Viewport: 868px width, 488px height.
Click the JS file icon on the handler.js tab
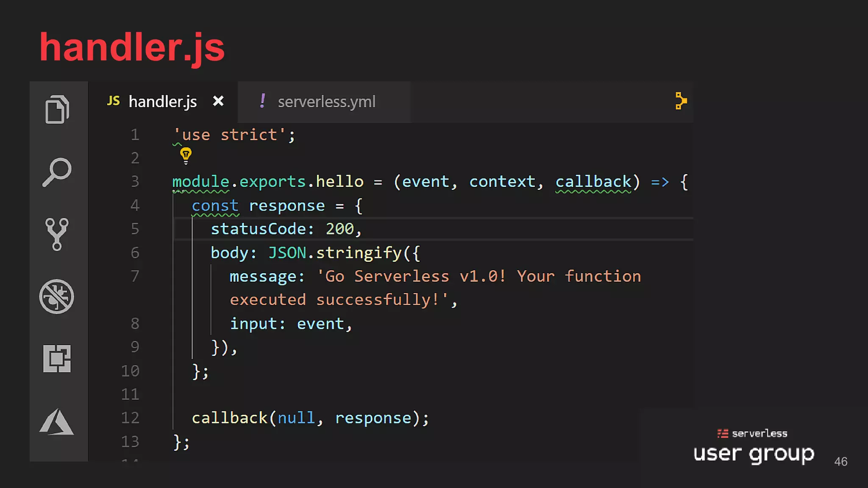[113, 101]
